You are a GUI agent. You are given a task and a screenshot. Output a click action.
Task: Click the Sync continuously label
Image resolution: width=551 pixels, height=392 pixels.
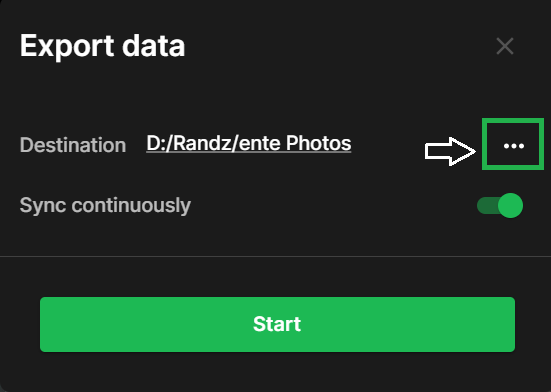[105, 205]
